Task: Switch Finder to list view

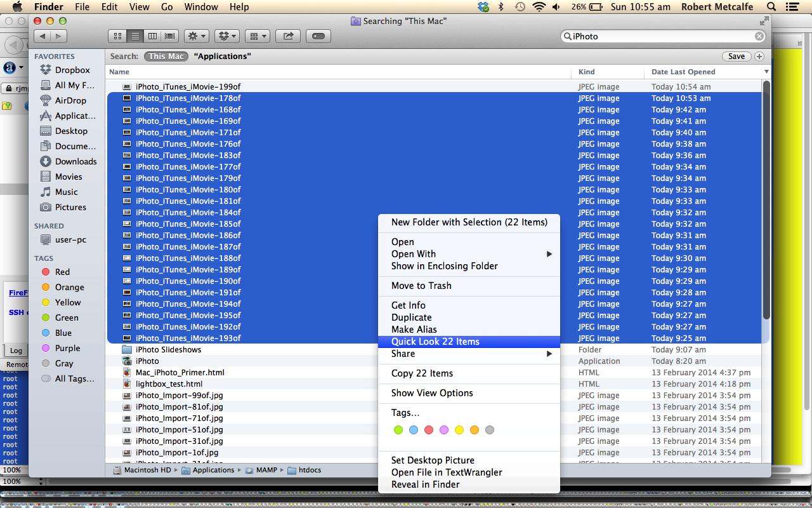Action: click(x=135, y=36)
